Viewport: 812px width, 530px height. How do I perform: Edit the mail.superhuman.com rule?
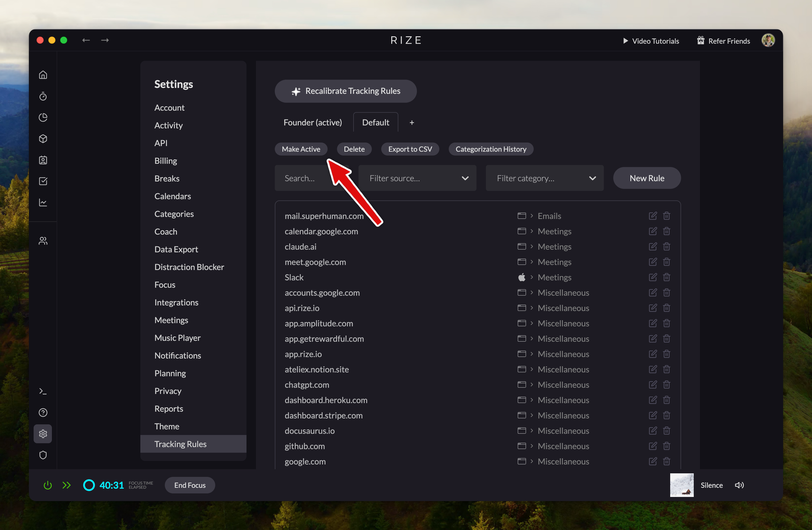point(653,216)
